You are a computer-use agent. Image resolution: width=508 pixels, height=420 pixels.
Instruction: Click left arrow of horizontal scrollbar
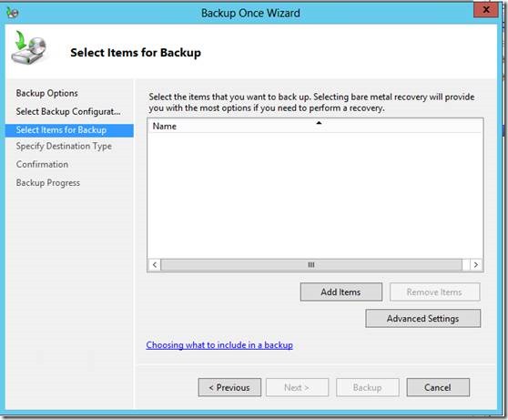pyautogui.click(x=155, y=264)
